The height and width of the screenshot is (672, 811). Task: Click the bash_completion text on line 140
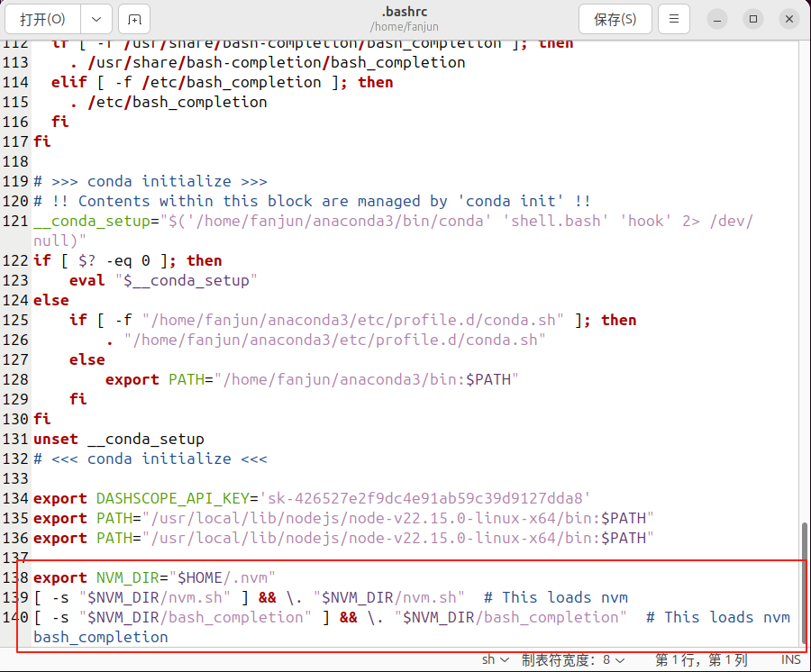[99, 635]
